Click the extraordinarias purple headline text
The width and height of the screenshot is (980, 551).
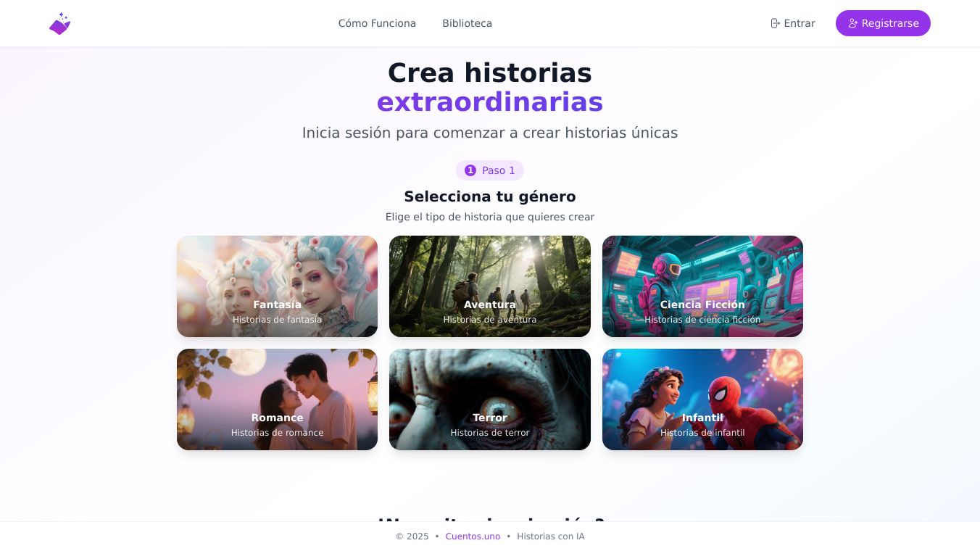[490, 102]
